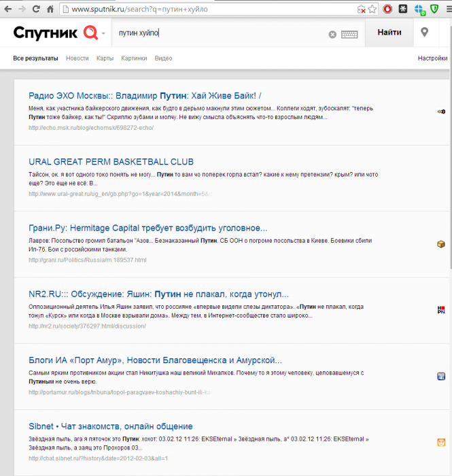Click the translate icon in address bar
The height and width of the screenshot is (476, 452).
(362, 10)
